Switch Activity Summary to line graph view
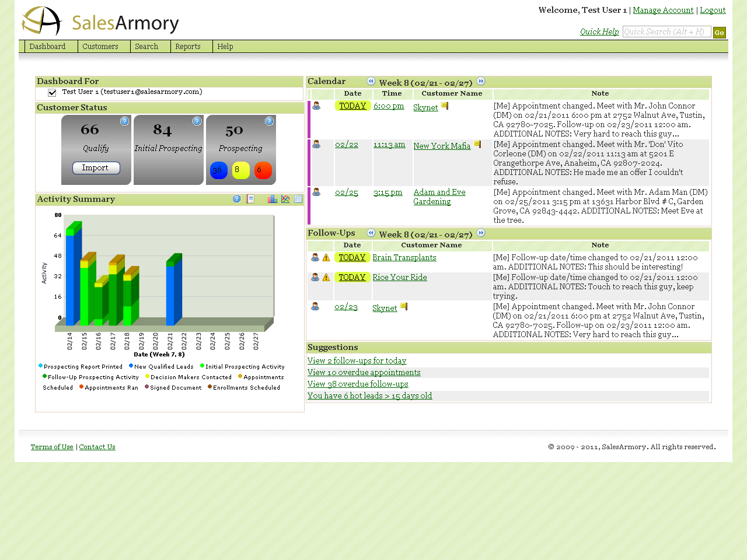This screenshot has width=747, height=560. click(285, 198)
